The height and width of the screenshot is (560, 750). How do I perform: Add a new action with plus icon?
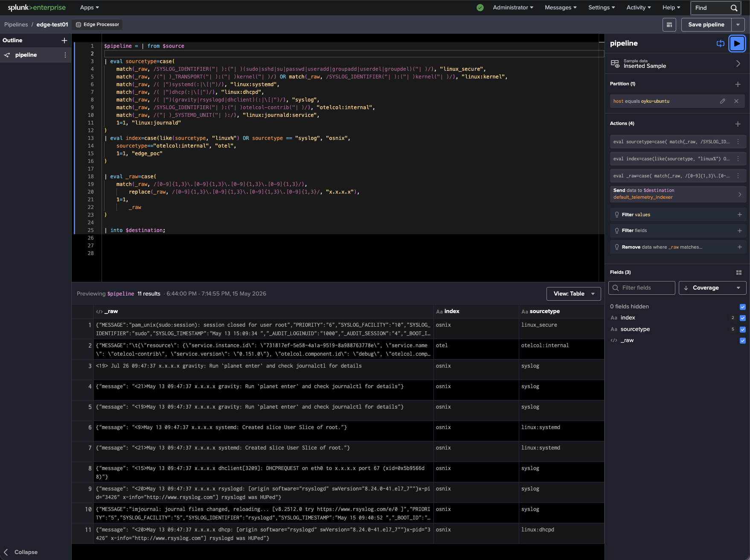(x=738, y=124)
